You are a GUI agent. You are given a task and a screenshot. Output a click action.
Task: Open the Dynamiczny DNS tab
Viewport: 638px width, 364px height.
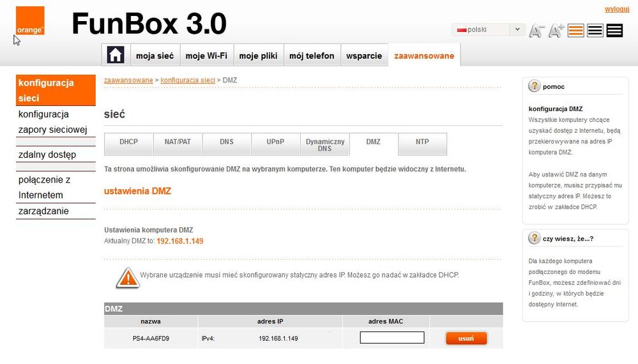325,144
